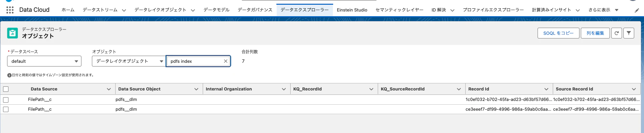The width and height of the screenshot is (644, 133).
Task: Open the filter funnel icon
Action: coord(629,33)
